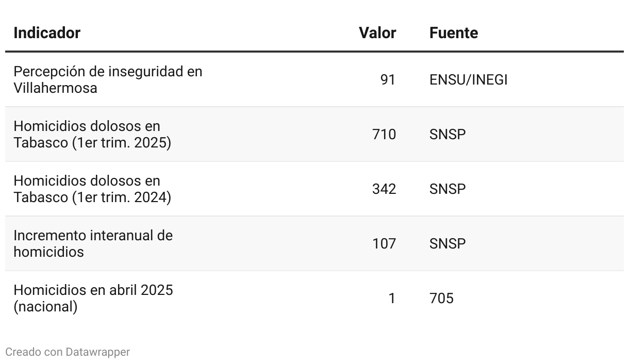Select Incremento interanual de homicidios label
629x364 pixels.
[93, 243]
